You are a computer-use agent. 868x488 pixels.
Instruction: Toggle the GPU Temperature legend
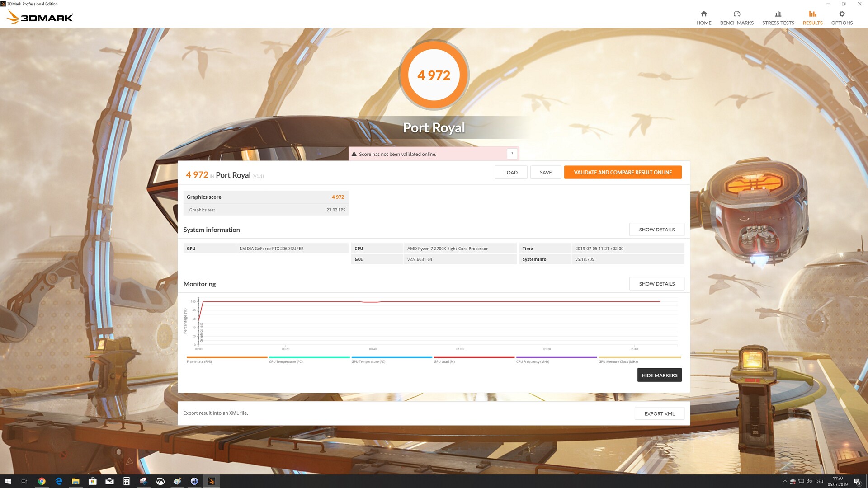(368, 361)
